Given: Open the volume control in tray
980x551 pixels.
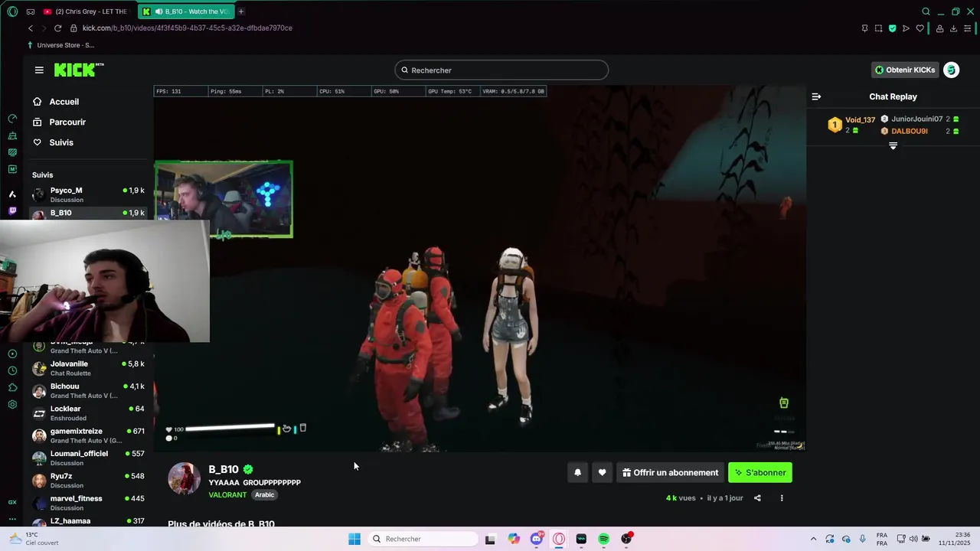Looking at the screenshot, I should [x=914, y=539].
